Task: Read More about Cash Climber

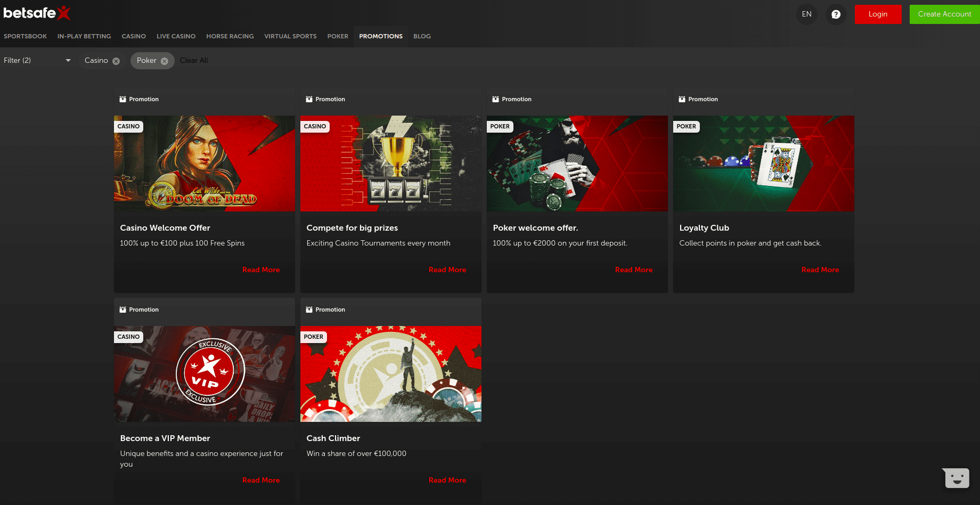Action: (x=447, y=480)
